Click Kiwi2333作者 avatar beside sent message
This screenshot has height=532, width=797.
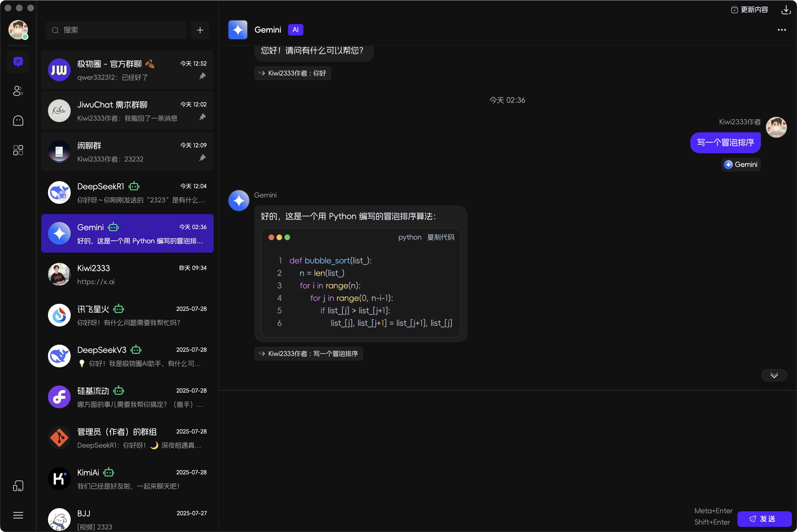point(776,127)
